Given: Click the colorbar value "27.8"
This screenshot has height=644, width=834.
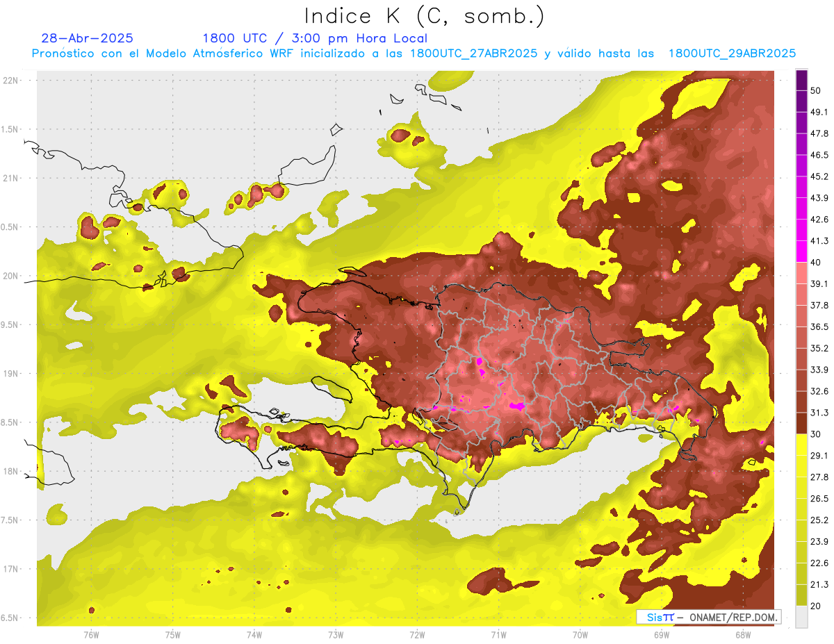Looking at the screenshot, I should pyautogui.click(x=819, y=477).
